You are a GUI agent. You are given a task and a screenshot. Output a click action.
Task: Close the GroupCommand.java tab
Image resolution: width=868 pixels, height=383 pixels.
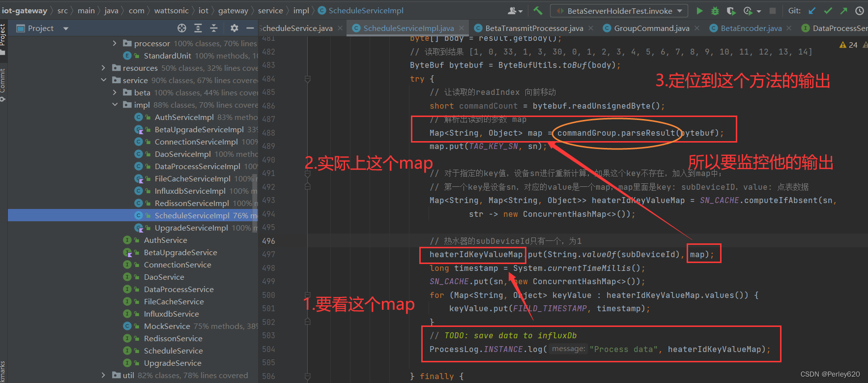pos(697,29)
